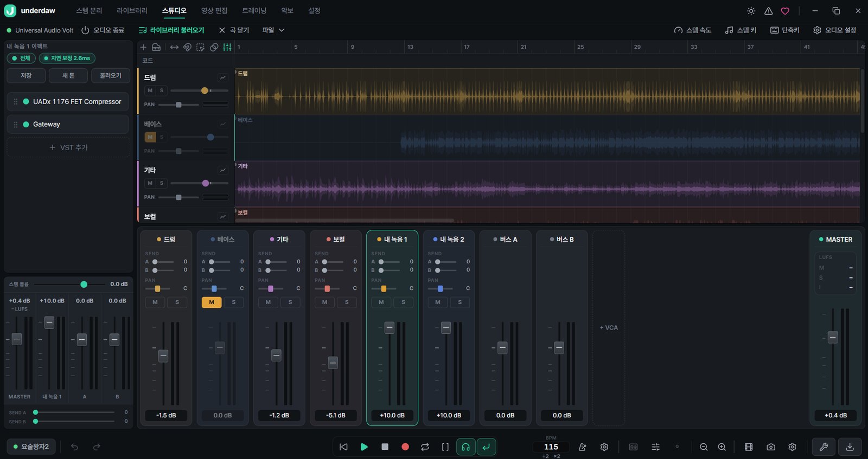The height and width of the screenshot is (459, 868).
Task: Click the wrench tools icon
Action: [x=824, y=447]
